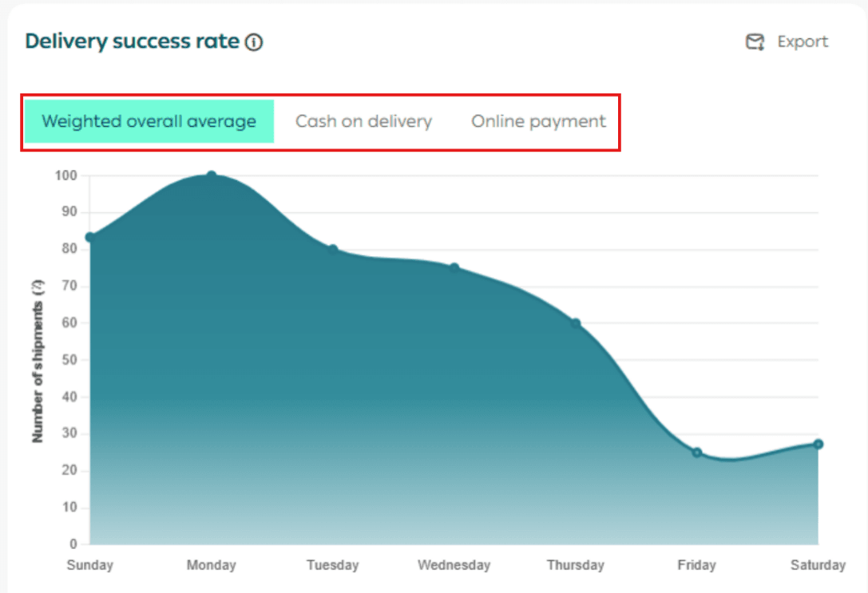Click the Tuesday data point at 80
This screenshot has height=593, width=868.
tap(333, 250)
